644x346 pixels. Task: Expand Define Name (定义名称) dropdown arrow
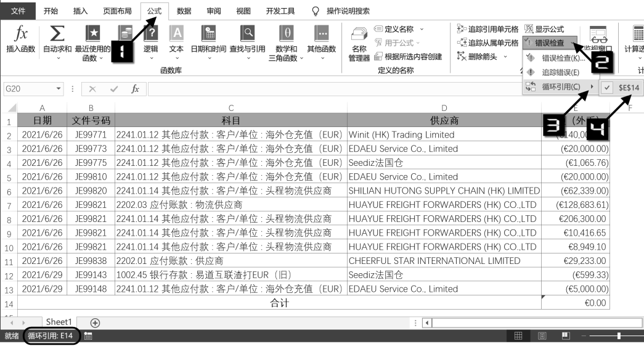click(x=422, y=29)
